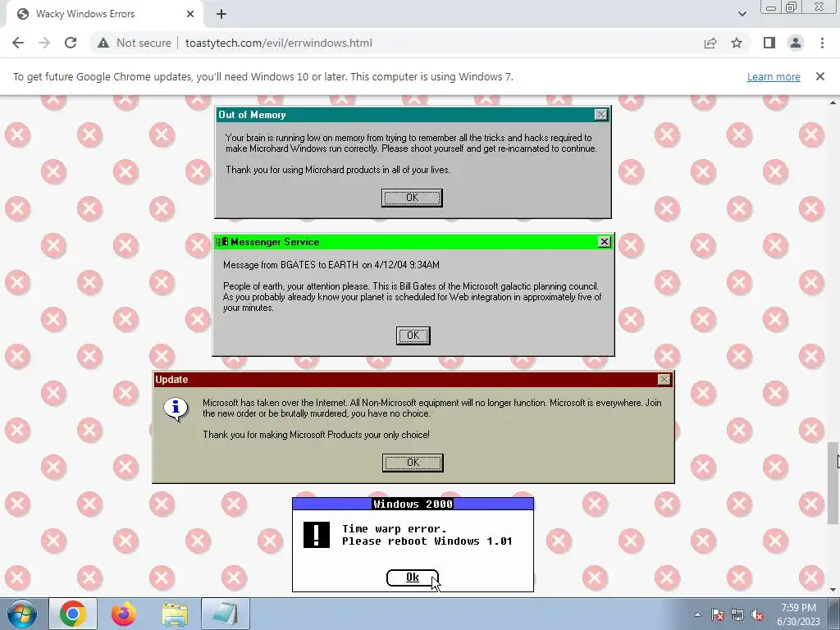Viewport: 840px width, 630px height.
Task: Reload the current page
Action: (71, 43)
